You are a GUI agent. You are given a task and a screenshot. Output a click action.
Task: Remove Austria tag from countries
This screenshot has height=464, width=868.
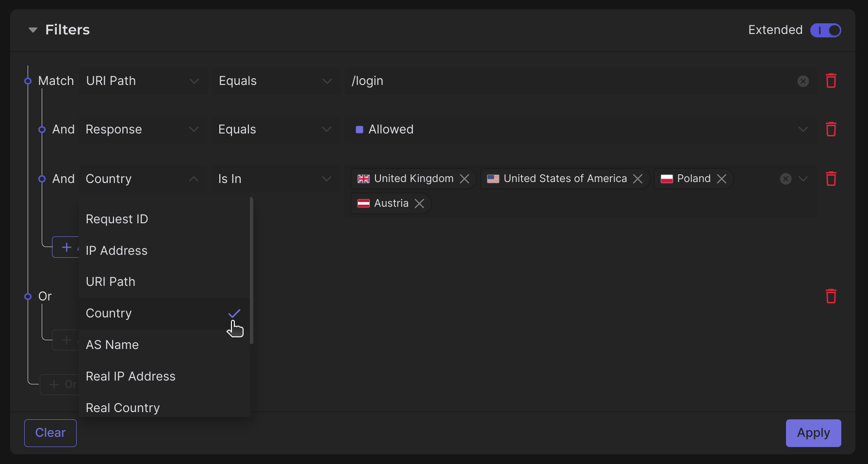[x=419, y=203]
